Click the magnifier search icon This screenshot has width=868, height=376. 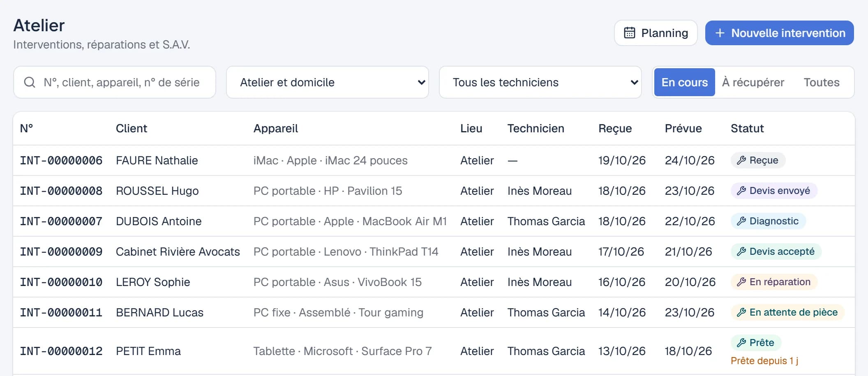tap(30, 82)
